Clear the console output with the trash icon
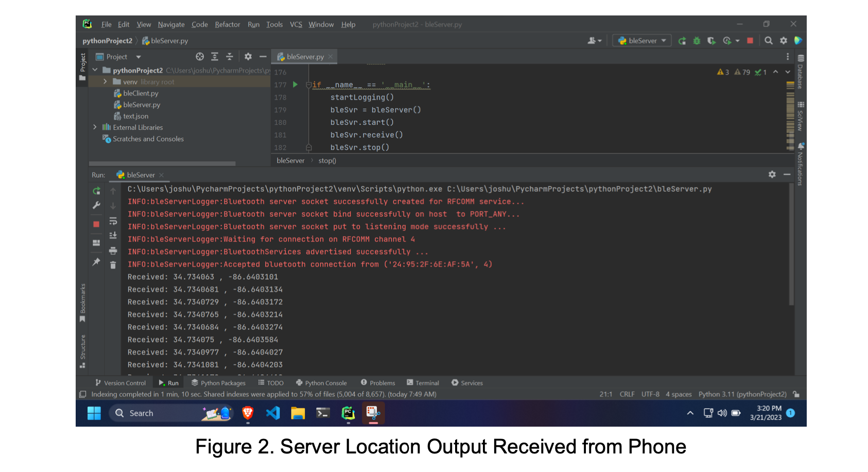Screen dimensions: 868x472 [x=113, y=264]
